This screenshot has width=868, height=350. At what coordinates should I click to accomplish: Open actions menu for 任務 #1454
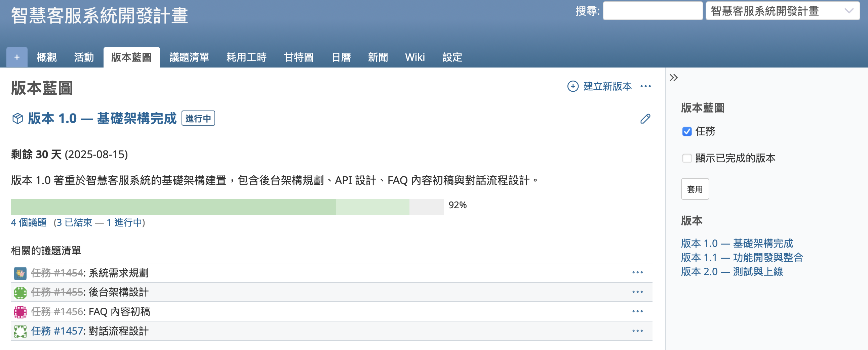pyautogui.click(x=637, y=272)
